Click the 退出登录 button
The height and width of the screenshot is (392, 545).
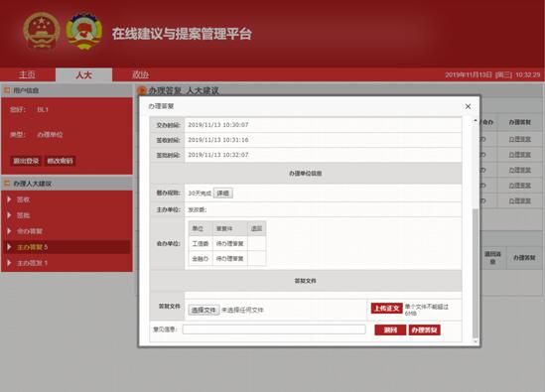pos(26,161)
